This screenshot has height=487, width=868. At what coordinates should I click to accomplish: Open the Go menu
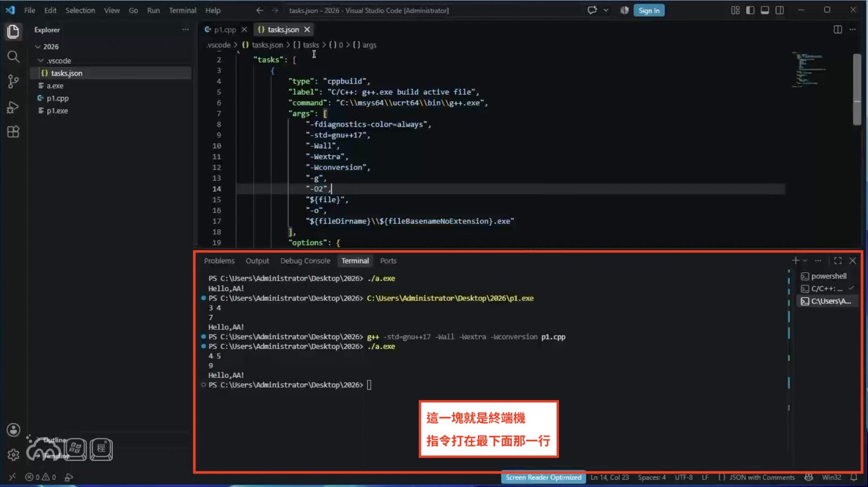click(133, 10)
